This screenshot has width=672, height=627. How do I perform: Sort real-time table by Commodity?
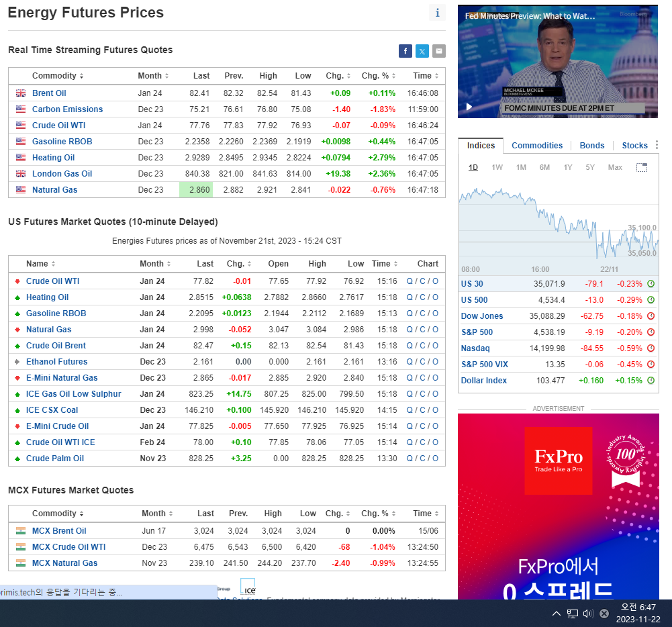(58, 76)
